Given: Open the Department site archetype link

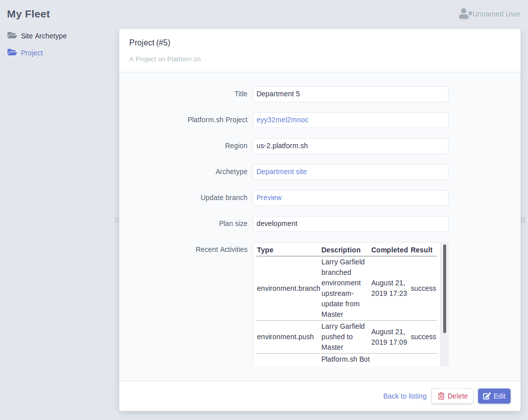Looking at the screenshot, I should pos(281,172).
